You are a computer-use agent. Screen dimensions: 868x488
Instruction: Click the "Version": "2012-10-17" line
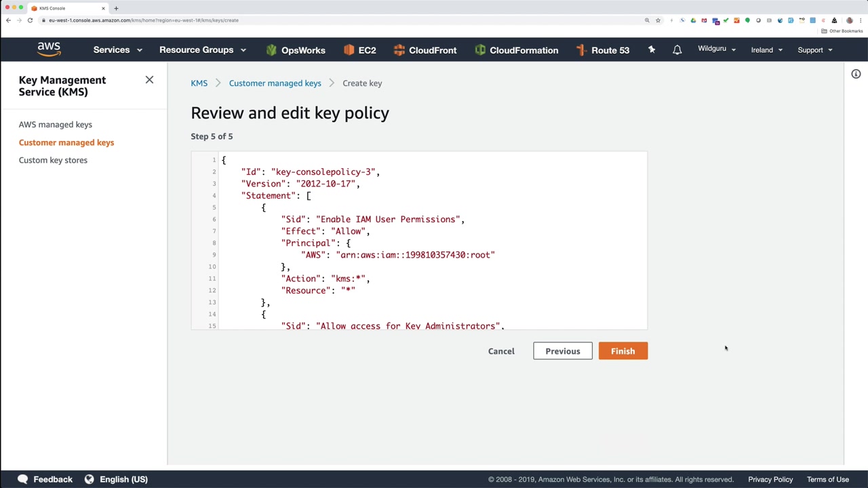pos(300,184)
